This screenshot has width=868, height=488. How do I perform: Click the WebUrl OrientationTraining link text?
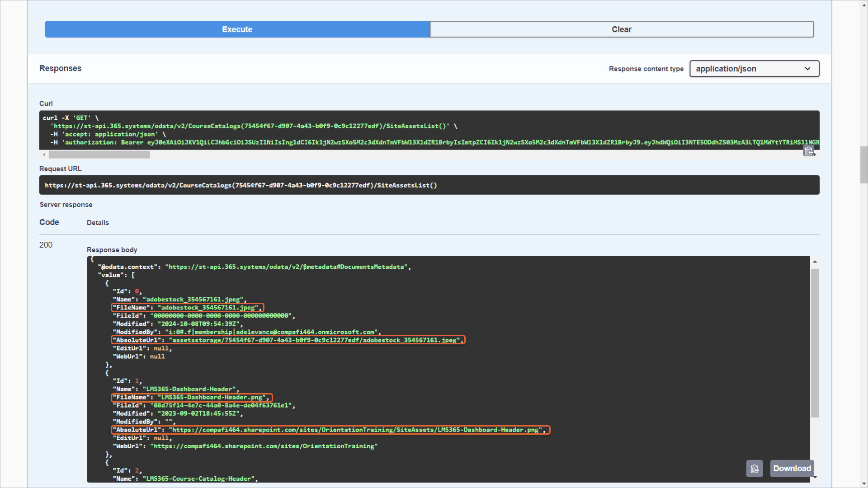(264, 446)
